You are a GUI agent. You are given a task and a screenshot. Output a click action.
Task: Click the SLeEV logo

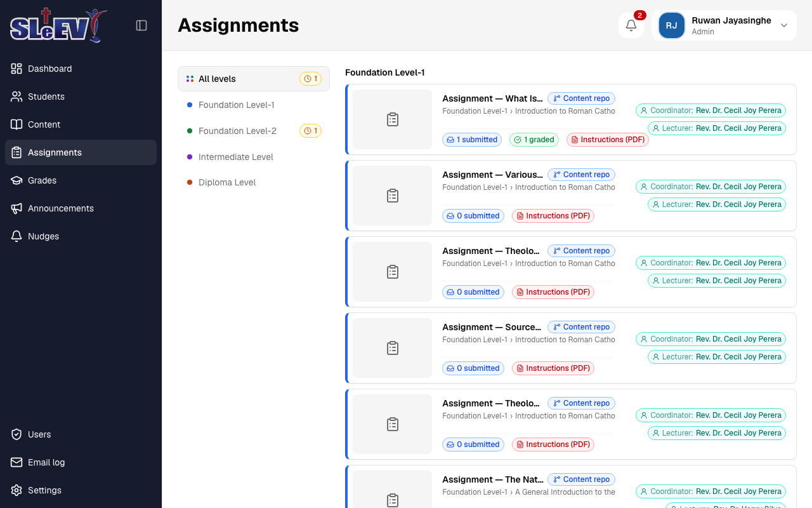coord(58,25)
